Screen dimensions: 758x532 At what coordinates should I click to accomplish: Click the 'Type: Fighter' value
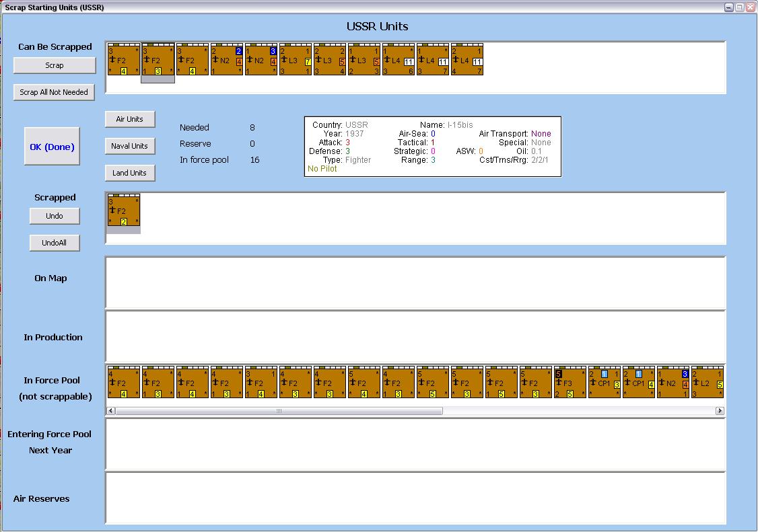(x=358, y=160)
